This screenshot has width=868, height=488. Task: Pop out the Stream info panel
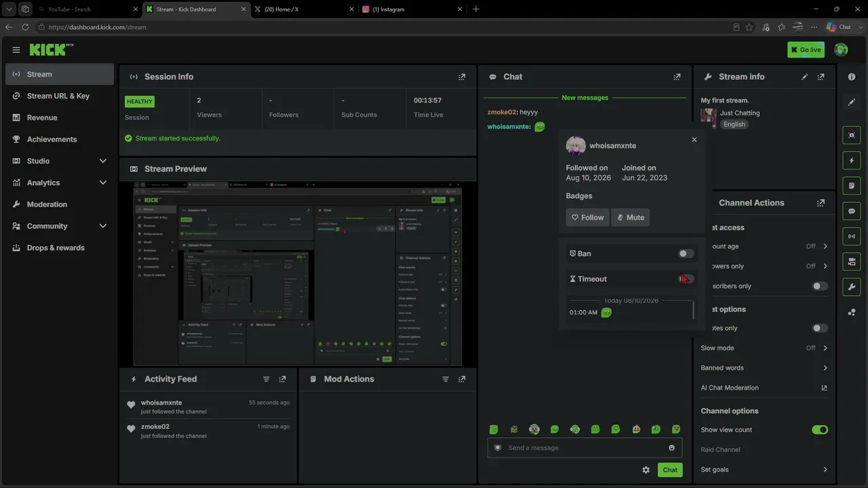[821, 77]
